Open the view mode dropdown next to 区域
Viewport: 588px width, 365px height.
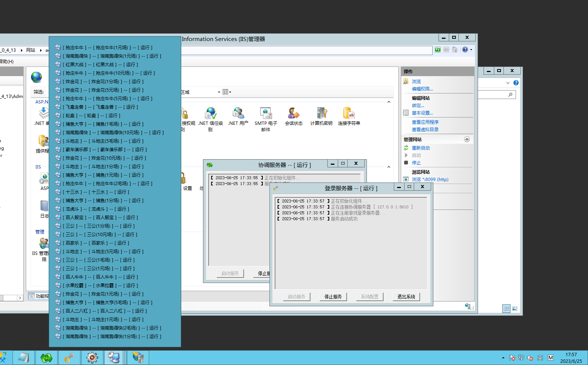click(x=227, y=92)
